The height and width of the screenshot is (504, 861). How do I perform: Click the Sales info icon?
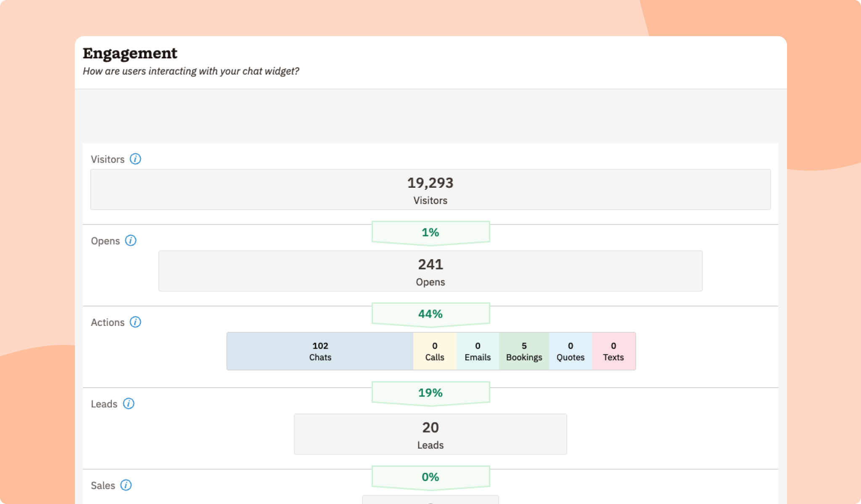[x=126, y=485]
